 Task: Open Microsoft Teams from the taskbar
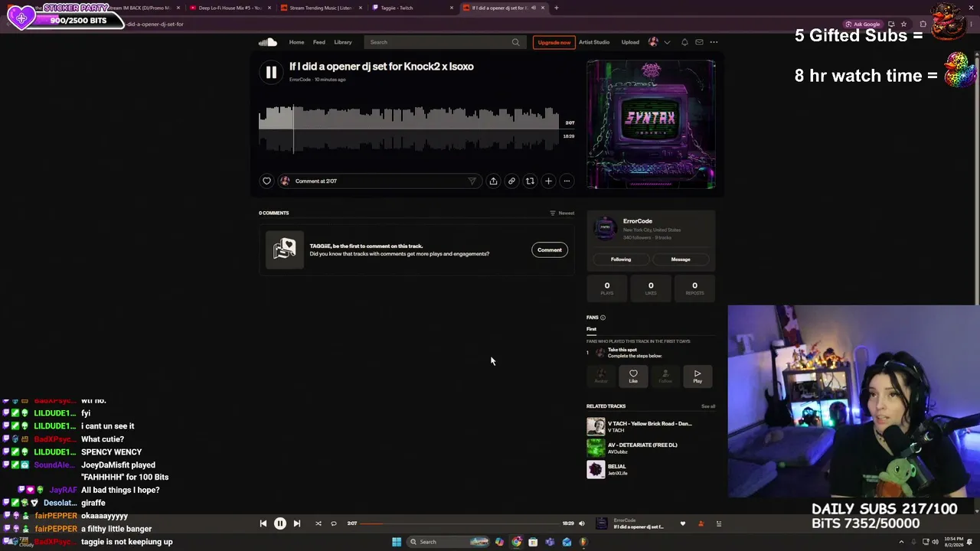point(550,542)
